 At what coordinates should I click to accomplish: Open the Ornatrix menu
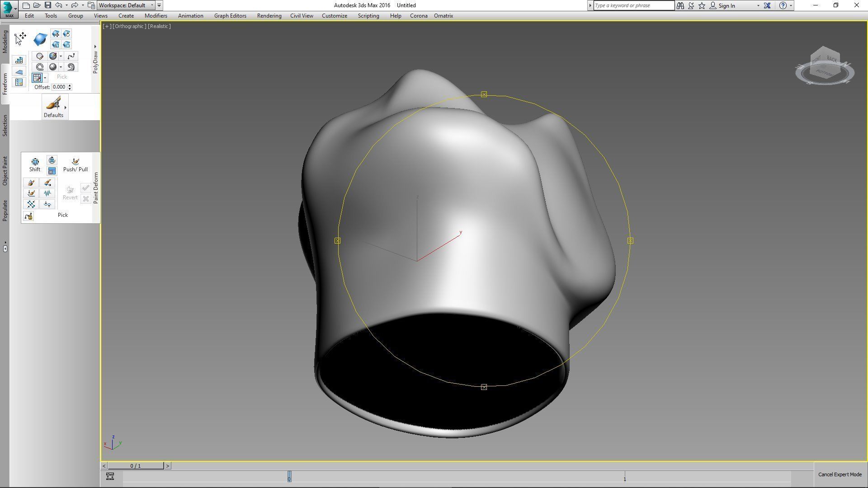pos(443,16)
